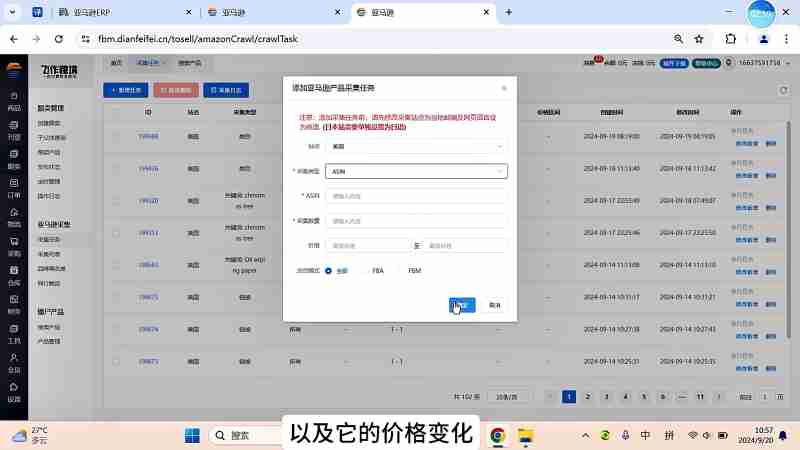The width and height of the screenshot is (800, 450).
Task: Click the weather widget showing 27°C
Action: click(x=30, y=435)
